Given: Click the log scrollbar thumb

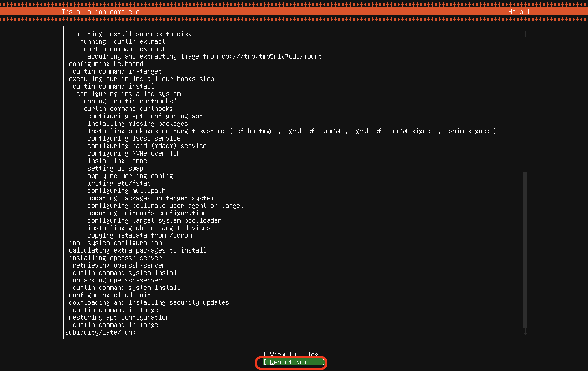Looking at the screenshot, I should pos(525,249).
